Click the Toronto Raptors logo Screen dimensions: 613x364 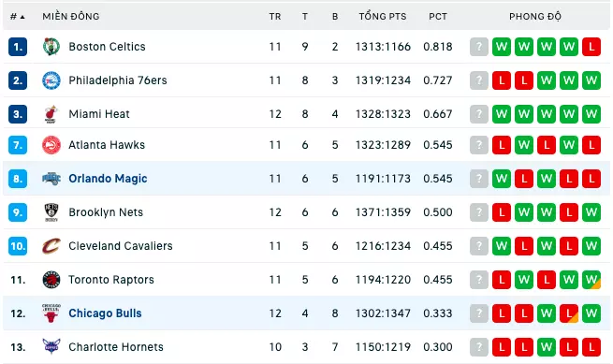click(x=51, y=280)
